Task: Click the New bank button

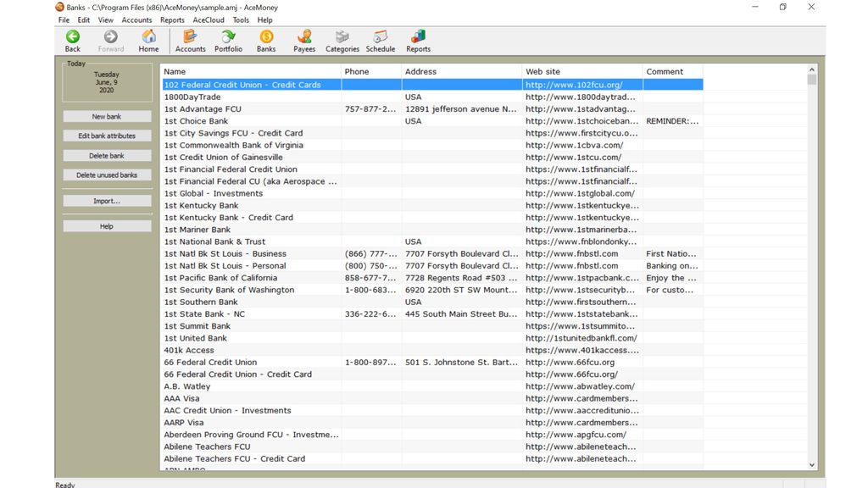Action: (x=107, y=117)
